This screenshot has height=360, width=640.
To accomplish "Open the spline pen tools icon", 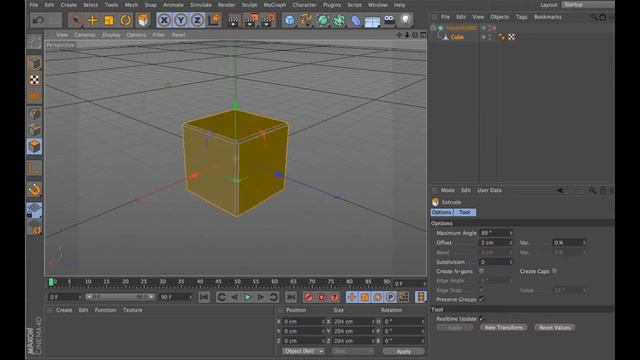I will click(x=306, y=20).
